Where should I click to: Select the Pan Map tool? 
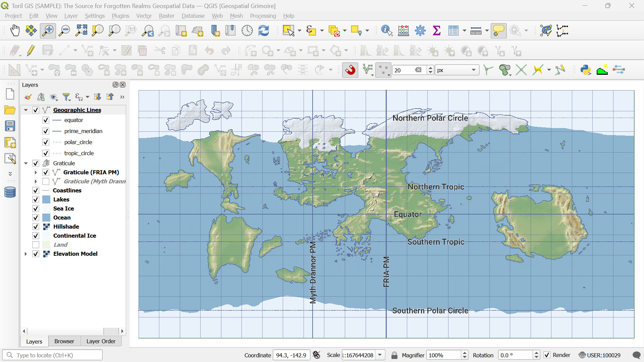tap(15, 30)
